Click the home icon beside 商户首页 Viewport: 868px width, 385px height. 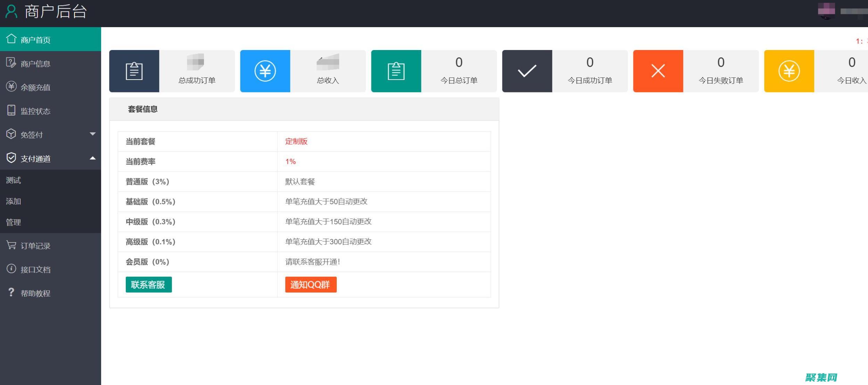pyautogui.click(x=11, y=39)
